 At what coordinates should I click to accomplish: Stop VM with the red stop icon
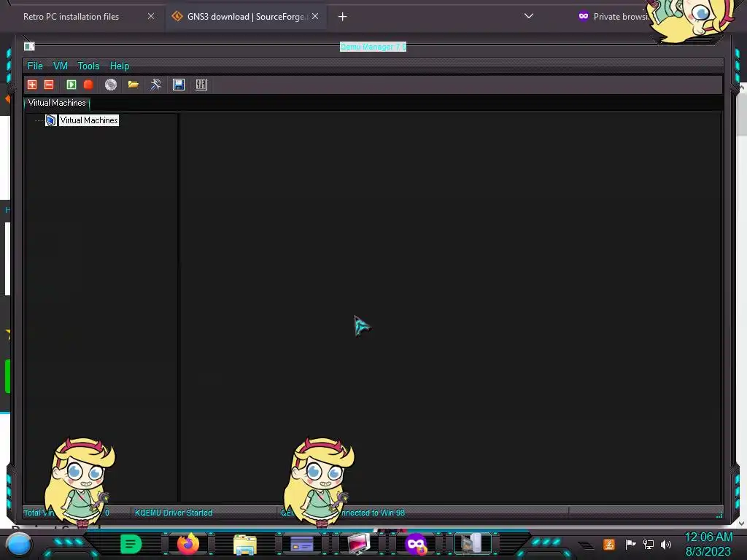(88, 85)
